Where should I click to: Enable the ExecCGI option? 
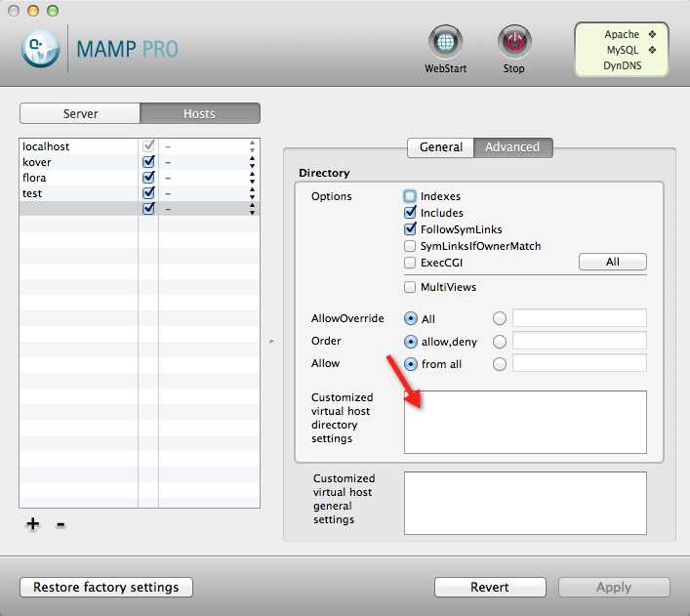pos(410,263)
